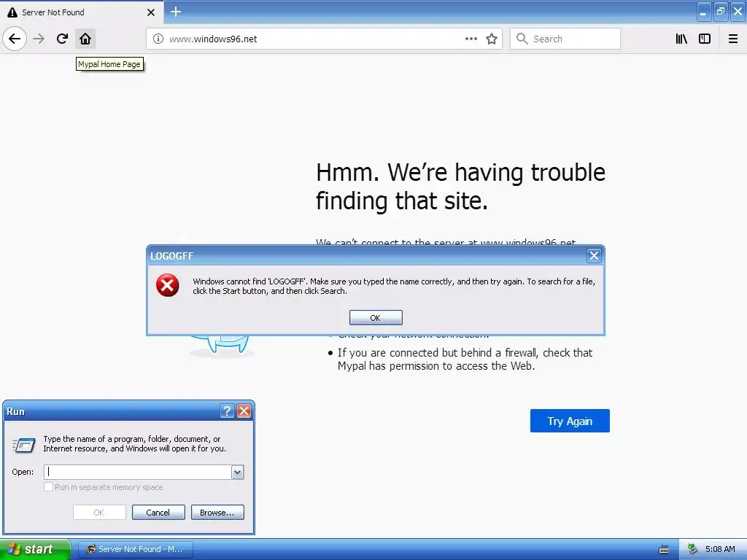This screenshot has height=560, width=747.
Task: Click the www.windows96.net address bar
Action: tap(324, 39)
